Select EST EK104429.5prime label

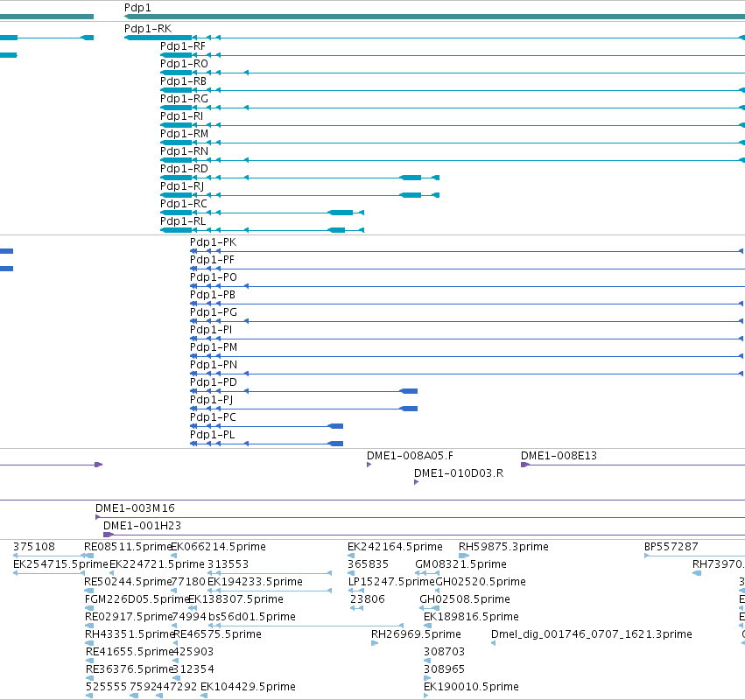pos(248,687)
